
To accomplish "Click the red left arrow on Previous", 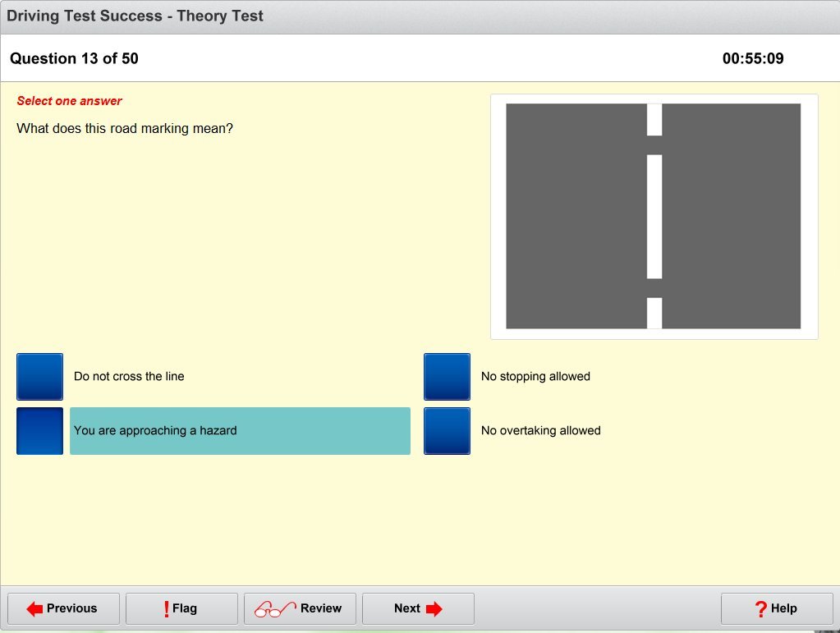I will point(34,608).
